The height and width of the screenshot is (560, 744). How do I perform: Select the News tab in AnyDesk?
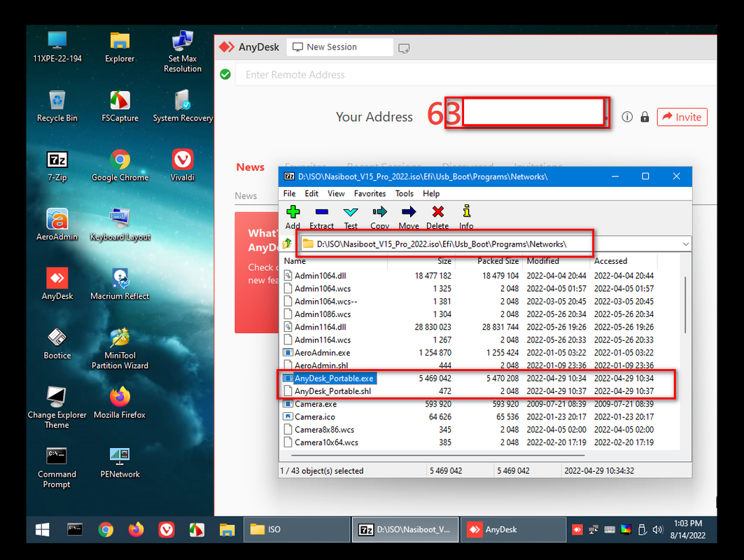pos(251,167)
